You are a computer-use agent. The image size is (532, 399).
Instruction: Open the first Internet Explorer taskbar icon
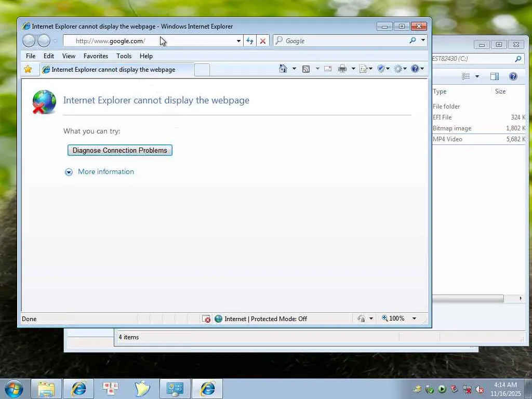pos(78,389)
